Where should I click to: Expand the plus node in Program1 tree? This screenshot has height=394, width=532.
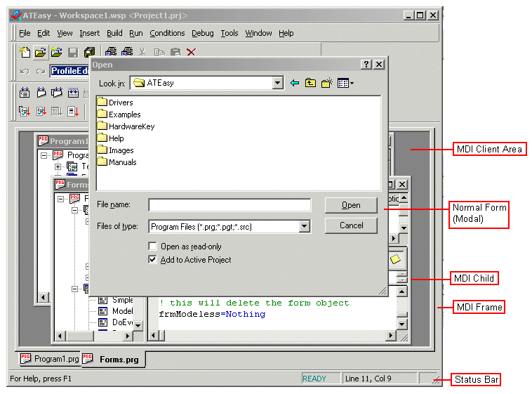tap(58, 166)
